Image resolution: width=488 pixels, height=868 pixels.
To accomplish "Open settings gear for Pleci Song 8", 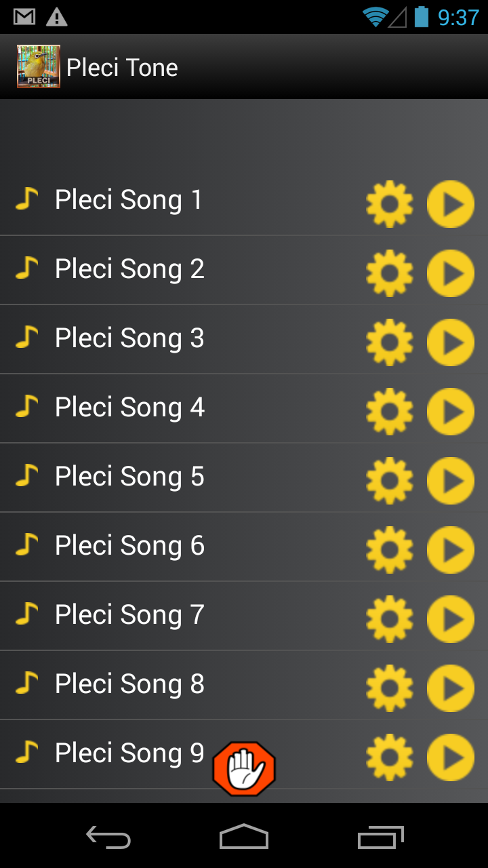I will [x=390, y=688].
